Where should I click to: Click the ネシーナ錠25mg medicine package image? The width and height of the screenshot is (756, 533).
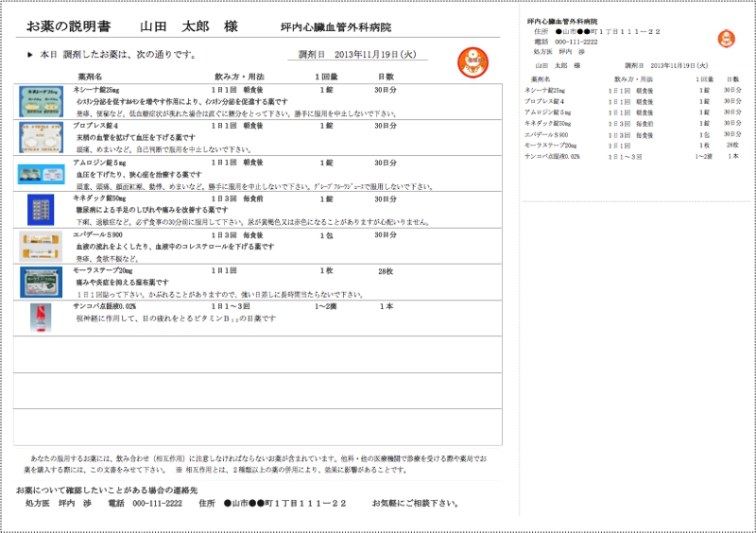[x=41, y=95]
